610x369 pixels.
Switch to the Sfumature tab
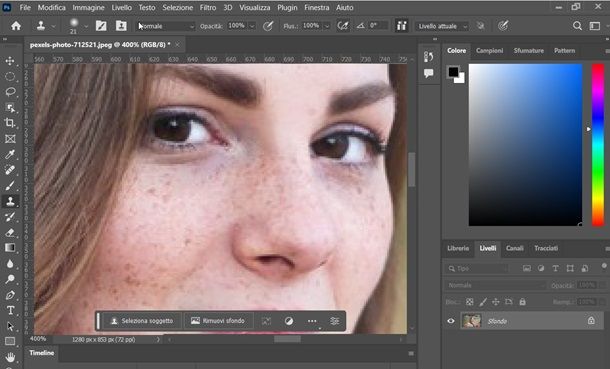(x=528, y=51)
